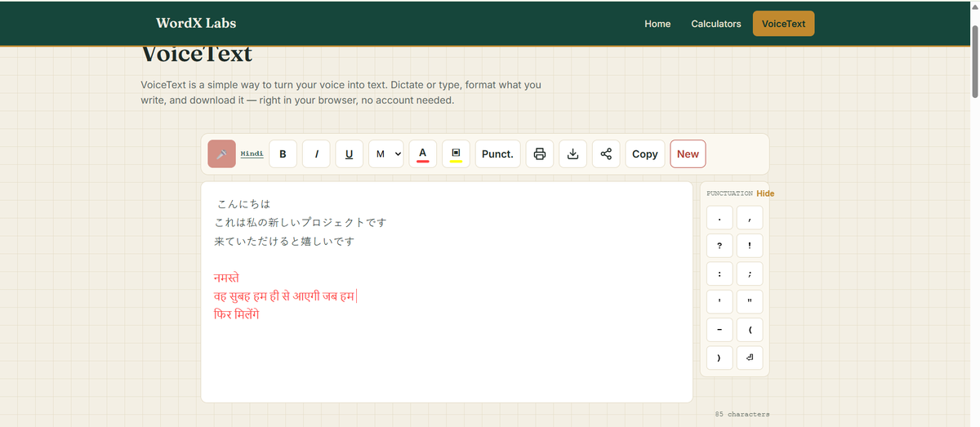Screen dimensions: 980x427
Task: Toggle bold formatting
Action: pyautogui.click(x=283, y=153)
